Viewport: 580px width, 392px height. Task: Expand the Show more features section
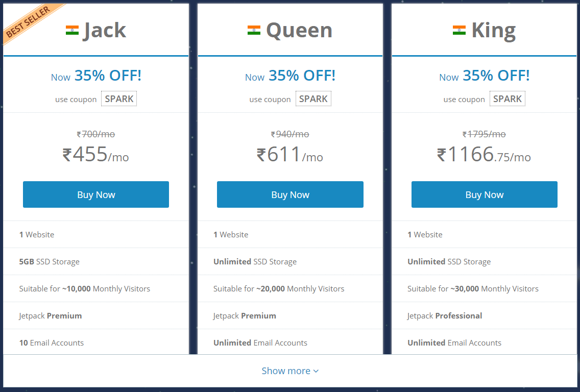tap(290, 371)
